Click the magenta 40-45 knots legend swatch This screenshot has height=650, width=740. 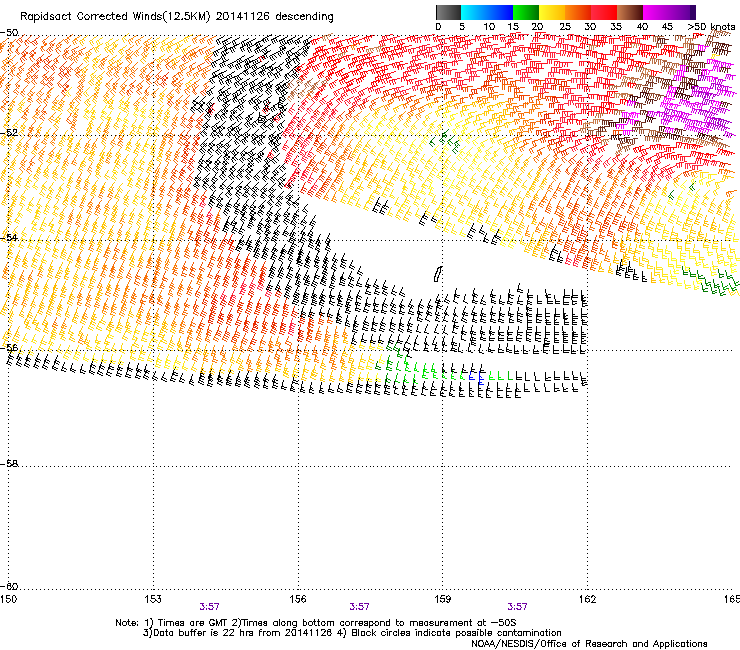656,12
